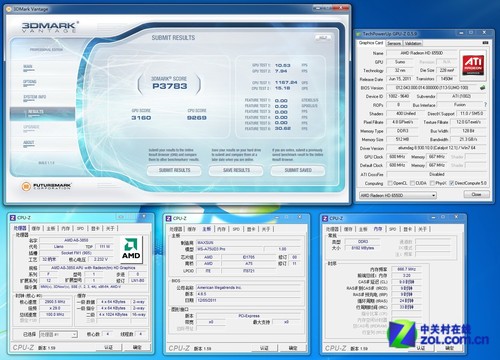Click the 8192 MBytes memory size field in CPU-Z

click(x=363, y=248)
